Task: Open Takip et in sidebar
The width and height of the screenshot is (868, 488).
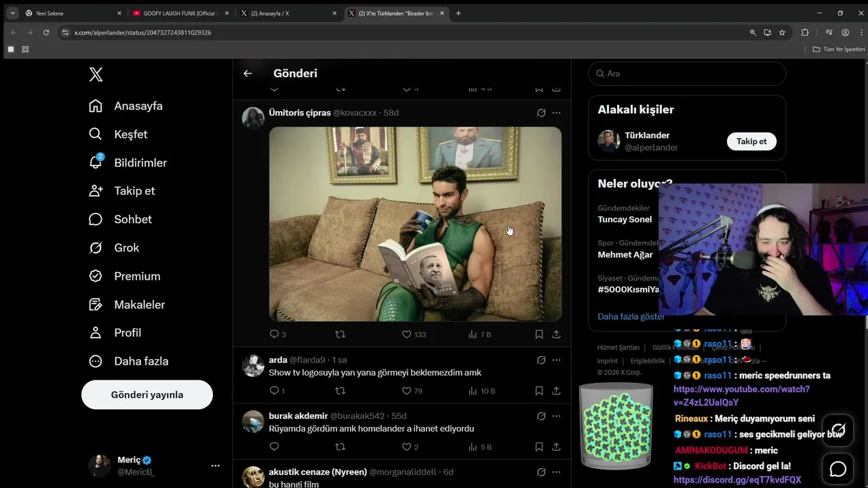Action: click(x=122, y=191)
